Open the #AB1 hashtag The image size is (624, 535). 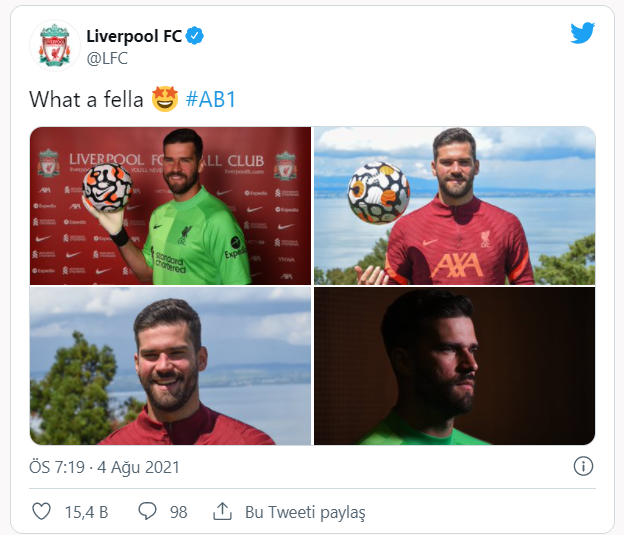tap(210, 99)
